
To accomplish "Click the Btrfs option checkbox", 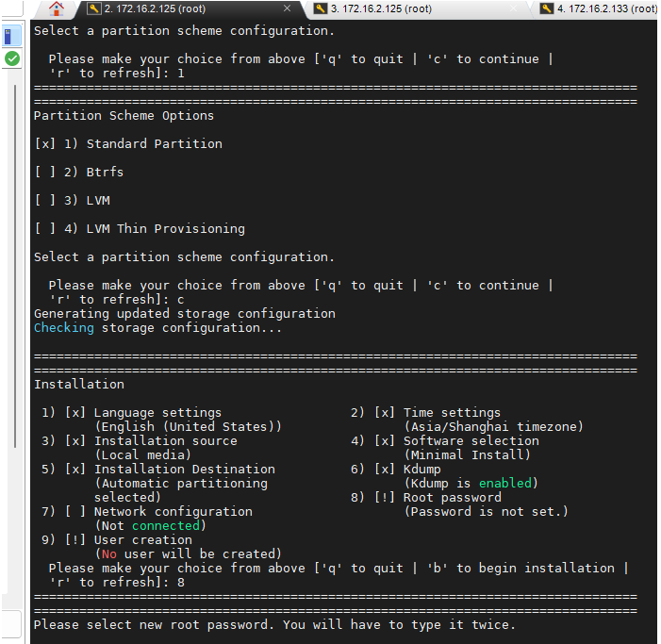I will [44, 173].
